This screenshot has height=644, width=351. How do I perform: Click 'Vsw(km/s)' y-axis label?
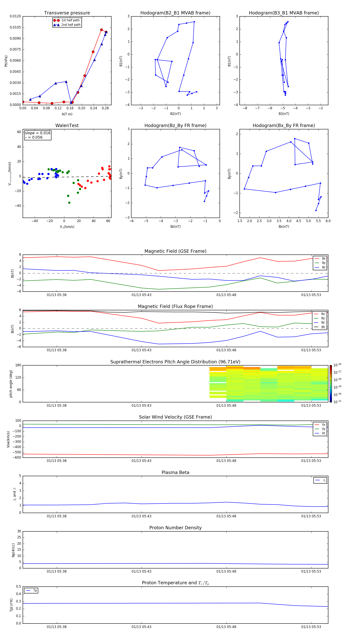8,439
